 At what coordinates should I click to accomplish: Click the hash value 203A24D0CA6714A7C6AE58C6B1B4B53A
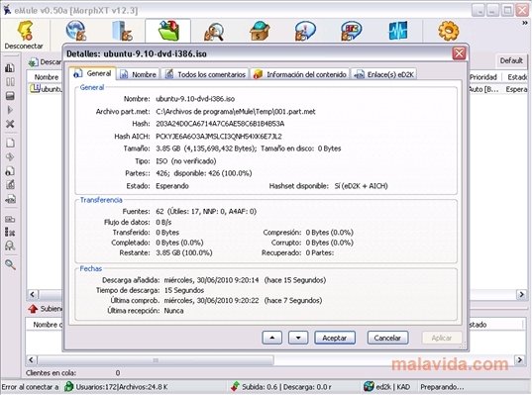point(220,124)
